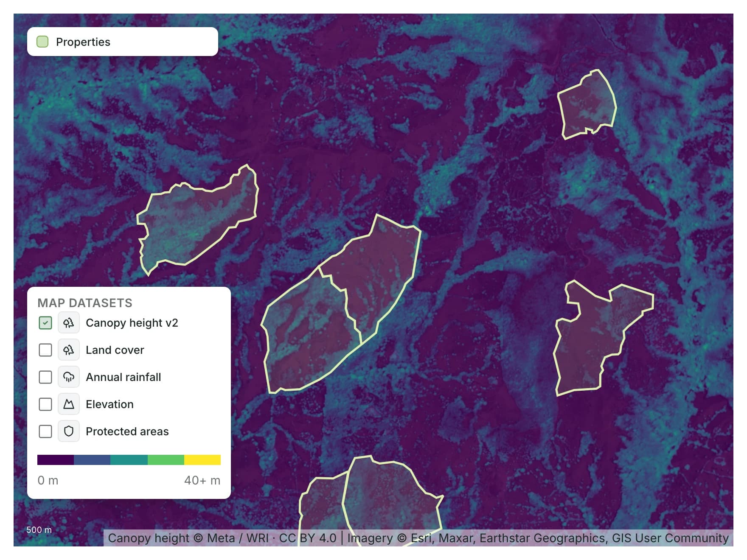Click the 0 m legend minimum label
Viewport: 747px width, 560px height.
(x=48, y=480)
